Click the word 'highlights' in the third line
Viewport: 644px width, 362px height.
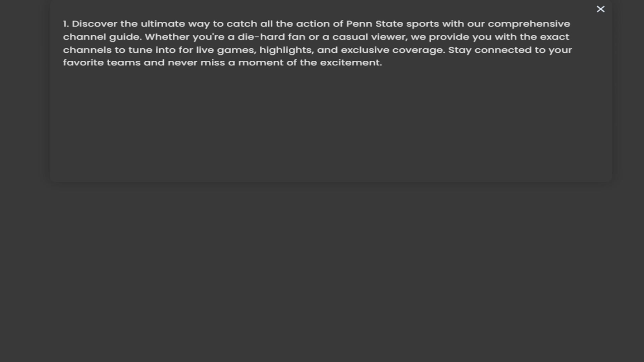coord(286,50)
